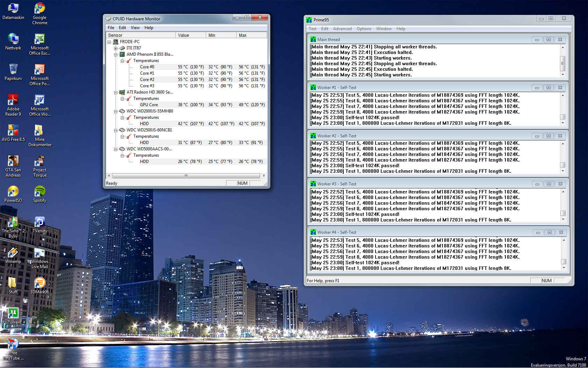Launch Winamp from the desktop
Image resolution: width=588 pixels, height=368 pixels.
pos(13,255)
